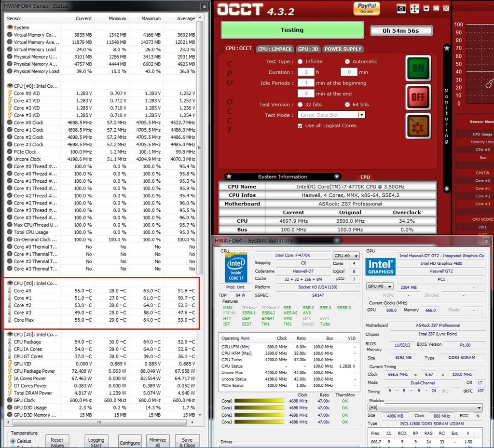Choose the 32 bits test version

(x=300, y=105)
